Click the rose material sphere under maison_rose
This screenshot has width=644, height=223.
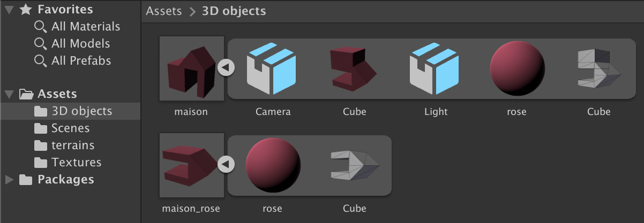coord(273,165)
